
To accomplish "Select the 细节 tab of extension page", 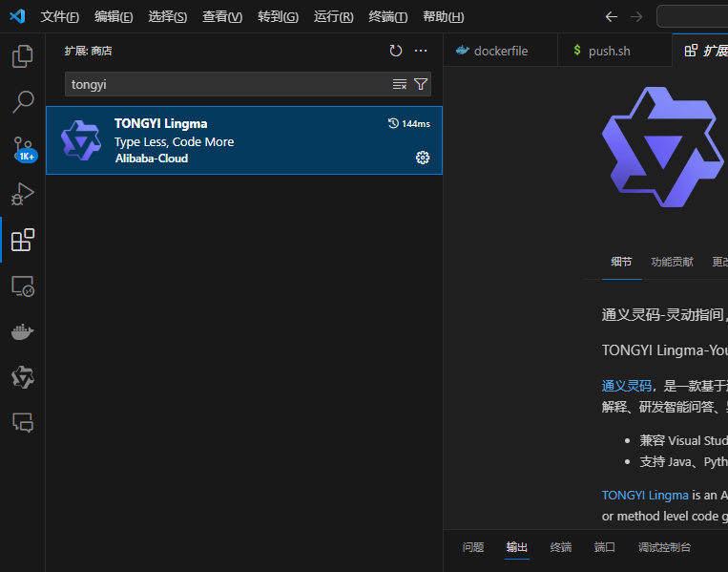I will pyautogui.click(x=621, y=262).
